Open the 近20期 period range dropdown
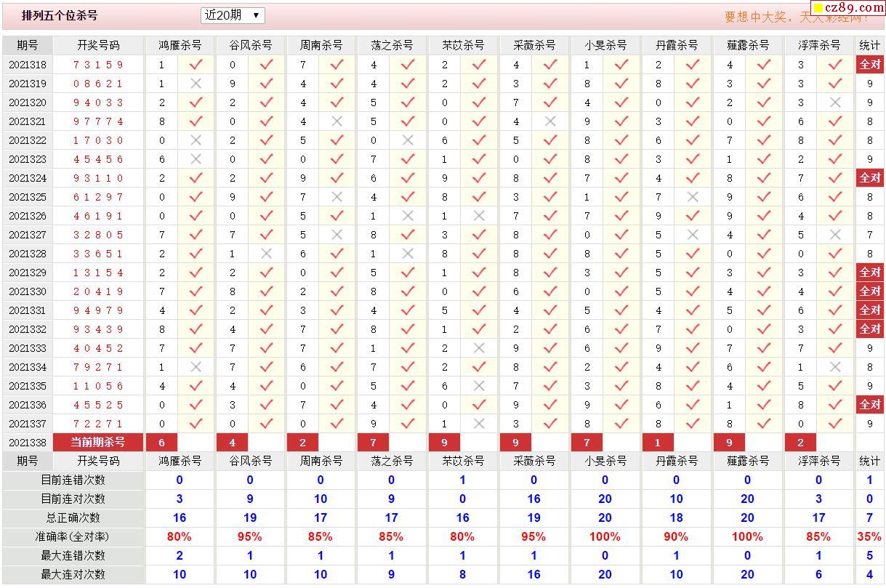Image resolution: width=886 pixels, height=588 pixels. coord(233,15)
